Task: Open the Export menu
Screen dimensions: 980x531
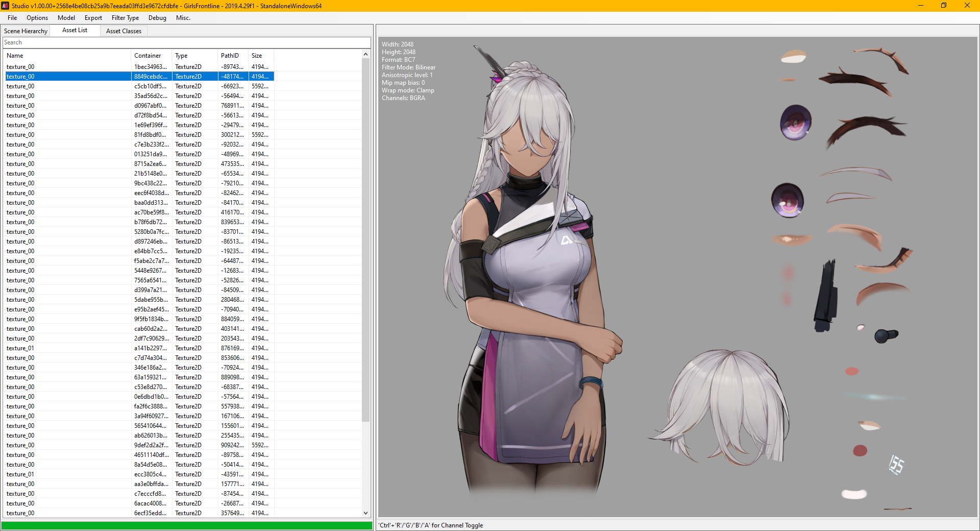Action: pos(93,18)
